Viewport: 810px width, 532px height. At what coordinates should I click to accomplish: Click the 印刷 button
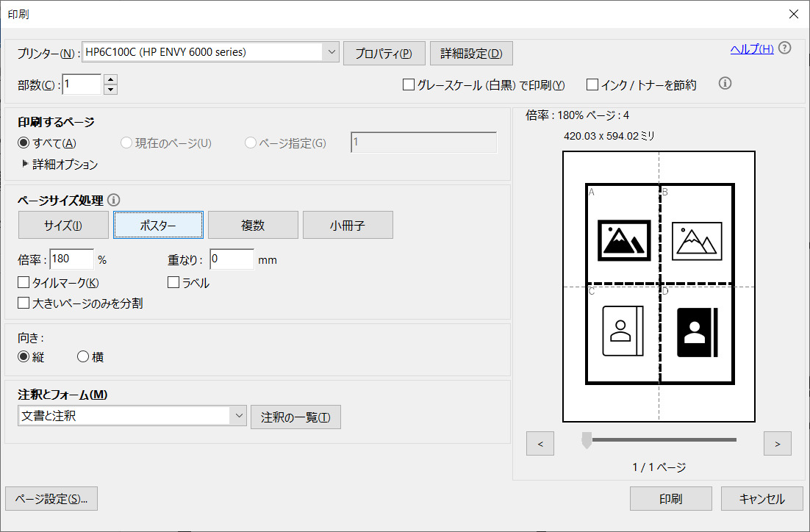click(x=670, y=499)
